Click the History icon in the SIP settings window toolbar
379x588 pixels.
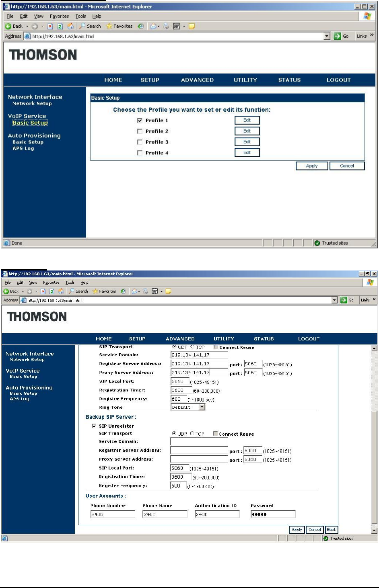pos(123,291)
